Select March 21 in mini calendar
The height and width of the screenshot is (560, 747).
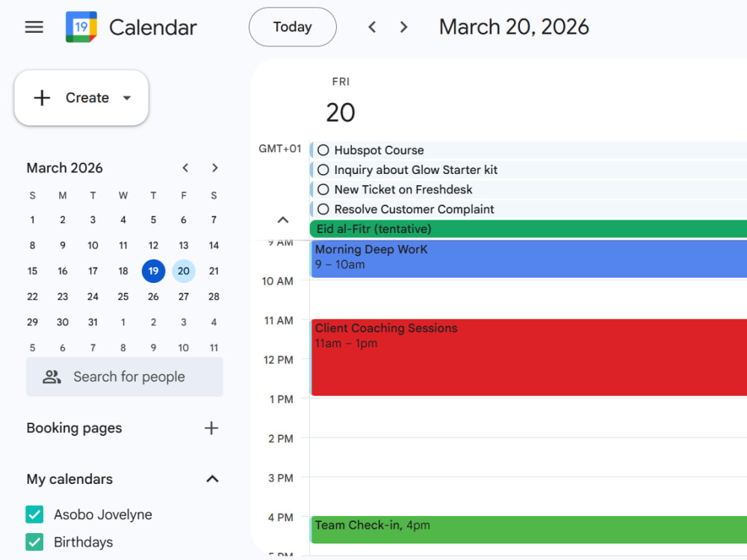(214, 271)
